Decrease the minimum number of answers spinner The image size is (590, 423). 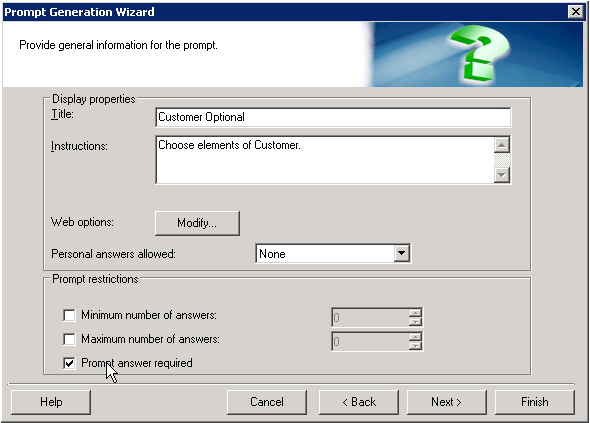click(x=415, y=322)
